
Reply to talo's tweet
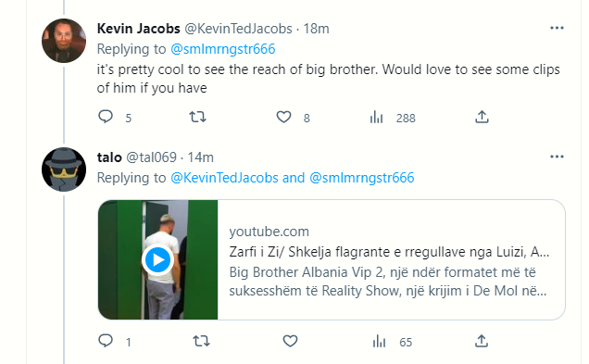[106, 341]
